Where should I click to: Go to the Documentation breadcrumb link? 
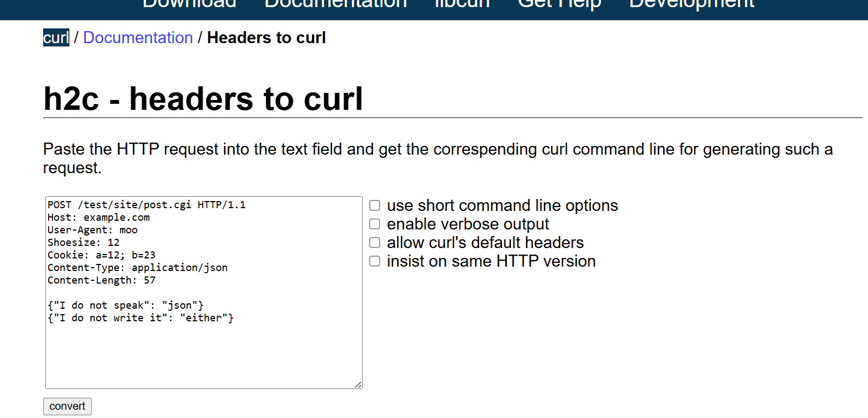tap(138, 38)
